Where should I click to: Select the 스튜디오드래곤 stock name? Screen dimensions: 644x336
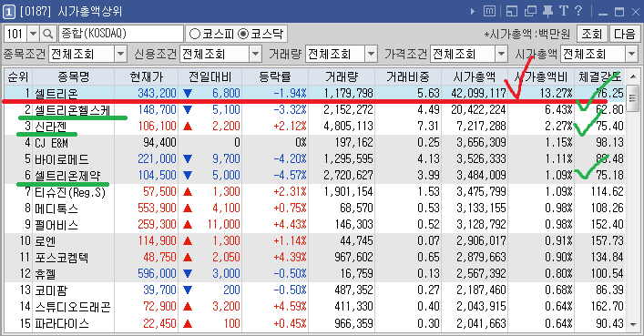tap(73, 307)
